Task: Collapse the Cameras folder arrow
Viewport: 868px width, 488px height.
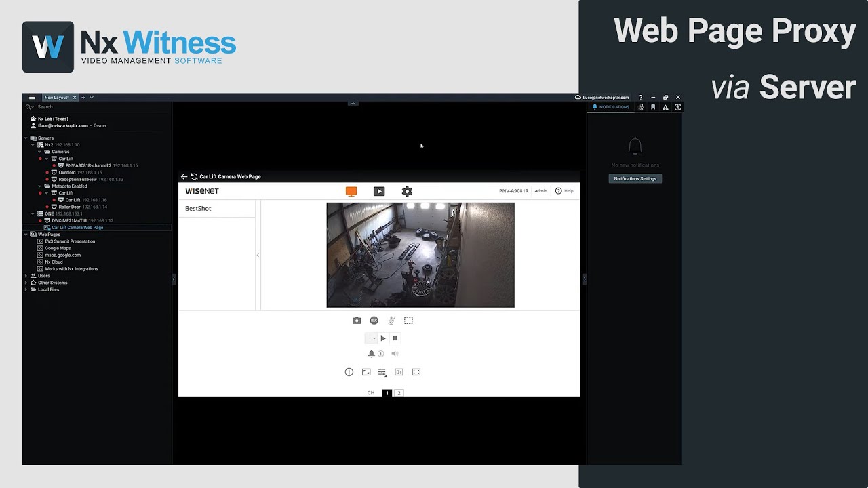Action: [x=40, y=152]
